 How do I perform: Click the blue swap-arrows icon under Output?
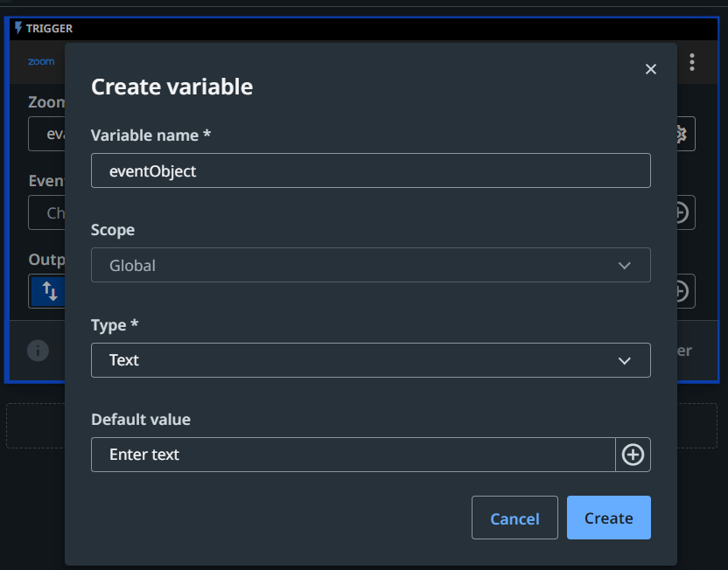click(x=48, y=290)
